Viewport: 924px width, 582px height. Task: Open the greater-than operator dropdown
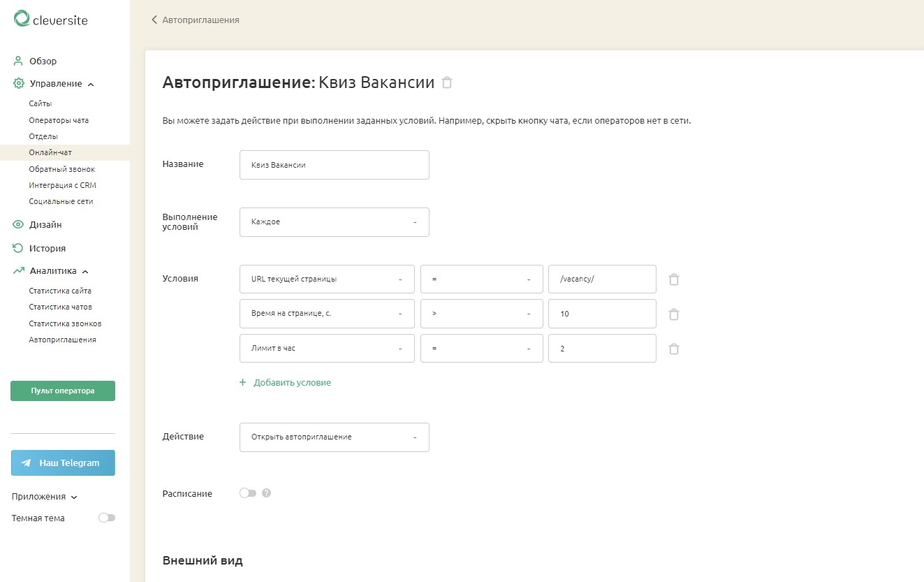(482, 314)
